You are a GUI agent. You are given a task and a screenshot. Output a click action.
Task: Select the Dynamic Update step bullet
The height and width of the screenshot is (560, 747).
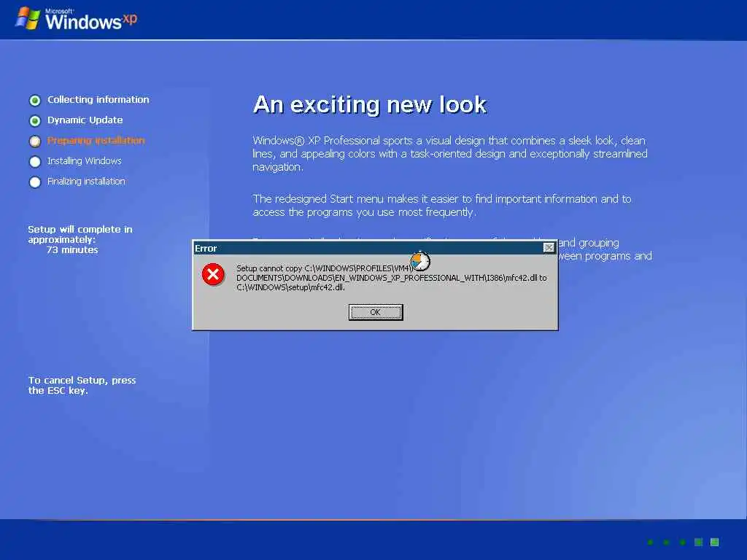pos(35,121)
